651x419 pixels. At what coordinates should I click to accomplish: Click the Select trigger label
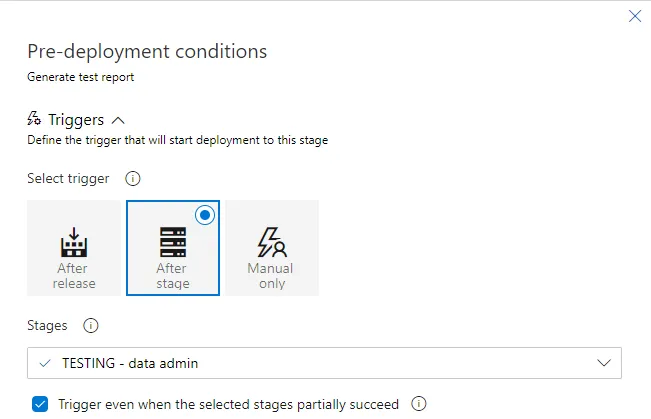click(68, 179)
